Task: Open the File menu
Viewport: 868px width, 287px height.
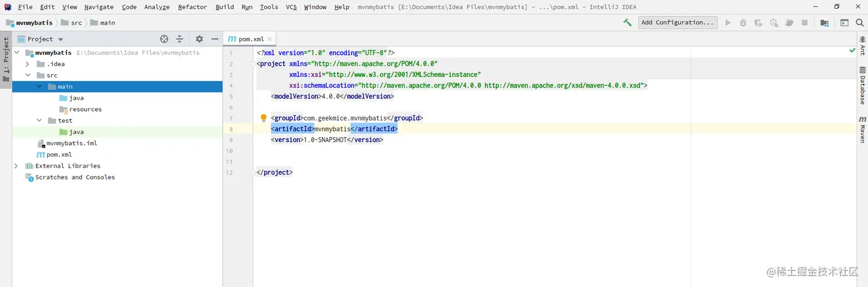Action: click(x=25, y=7)
